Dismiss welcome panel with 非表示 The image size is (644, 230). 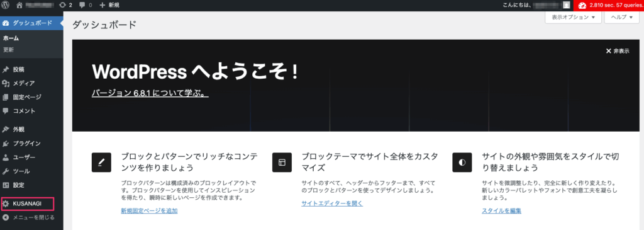click(x=618, y=51)
